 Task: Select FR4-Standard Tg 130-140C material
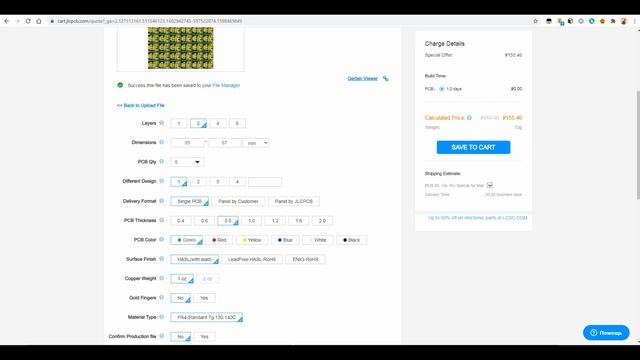tap(207, 318)
